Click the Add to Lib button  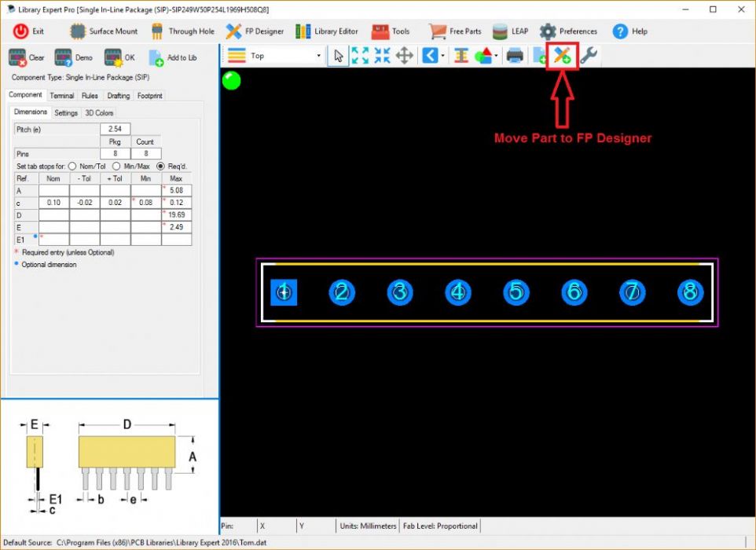[173, 57]
